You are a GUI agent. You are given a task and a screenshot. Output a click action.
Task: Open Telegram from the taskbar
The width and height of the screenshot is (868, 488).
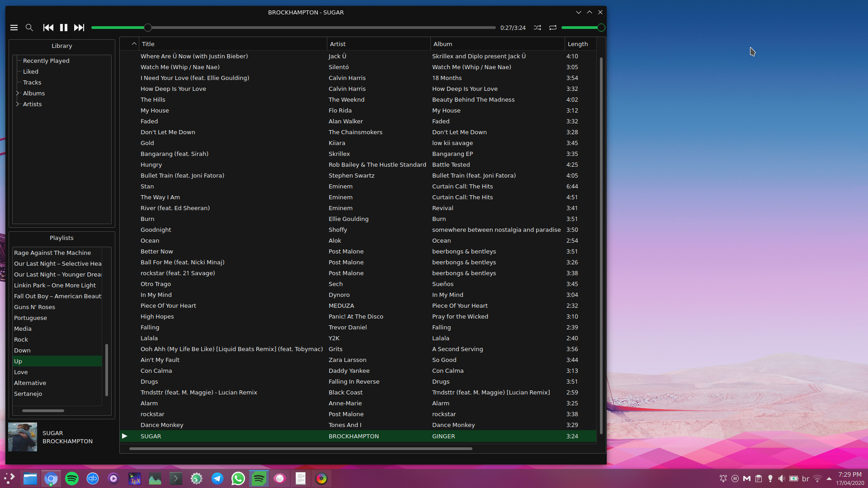pyautogui.click(x=217, y=479)
